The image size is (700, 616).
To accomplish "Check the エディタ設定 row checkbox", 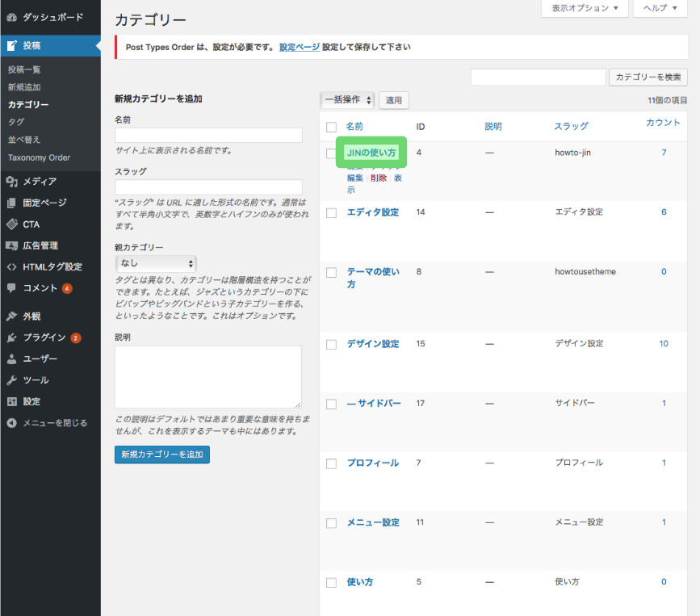I will coord(331,213).
